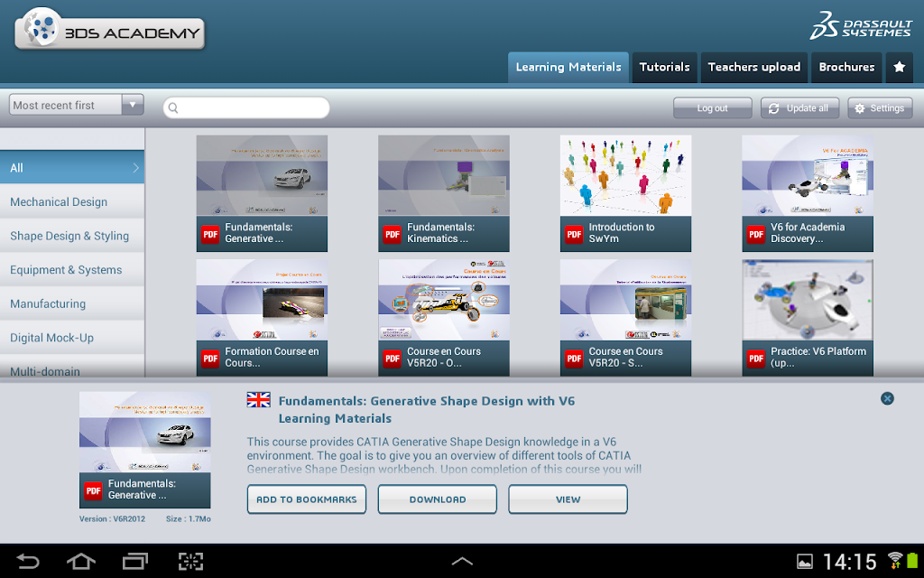Open the Teachers upload tab
924x578 pixels.
(754, 67)
